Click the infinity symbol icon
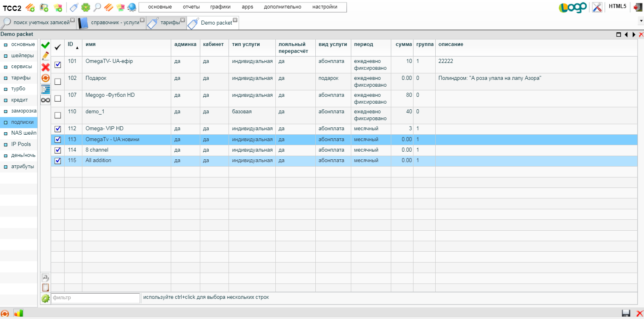The image size is (644, 319). click(x=45, y=100)
